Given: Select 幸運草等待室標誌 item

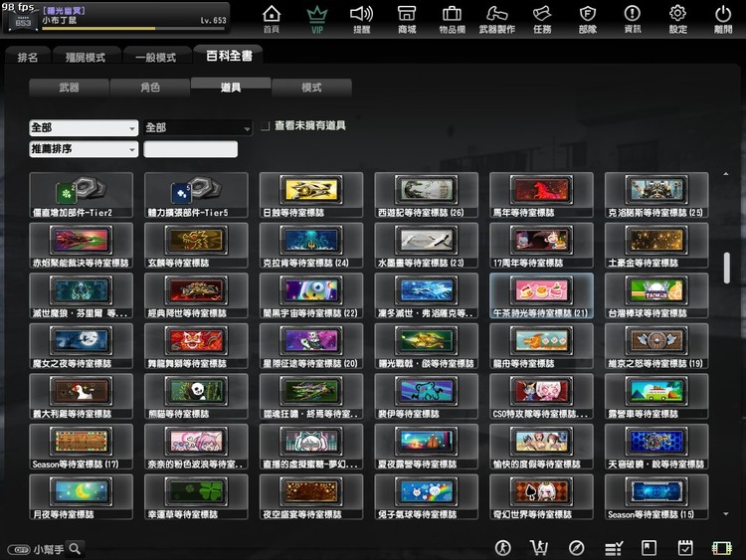Looking at the screenshot, I should pyautogui.click(x=196, y=497).
